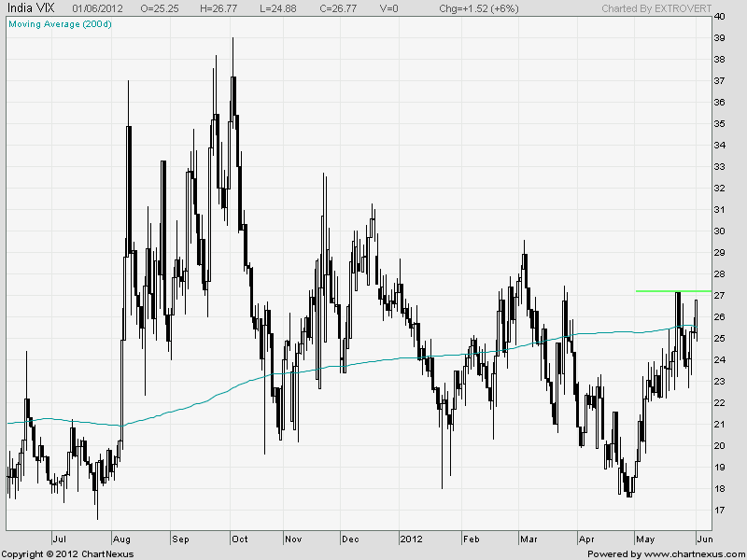Click the India VIX chart title

29,8
